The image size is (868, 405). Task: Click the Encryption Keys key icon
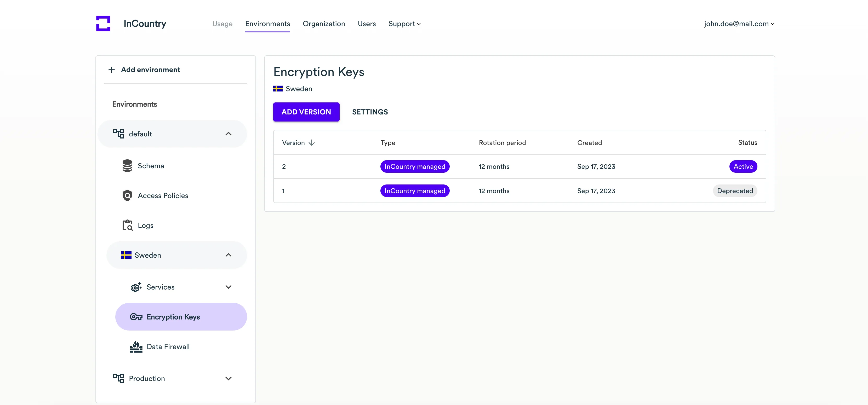(x=136, y=317)
